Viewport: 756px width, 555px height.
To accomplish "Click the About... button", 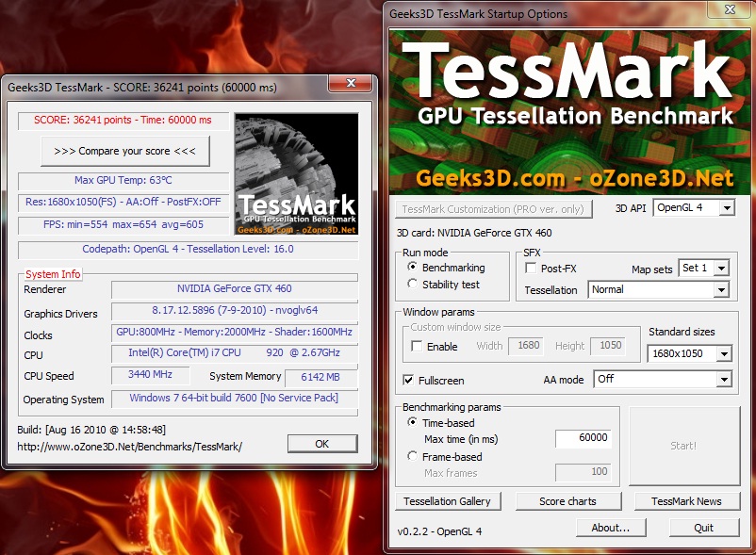I will [611, 528].
